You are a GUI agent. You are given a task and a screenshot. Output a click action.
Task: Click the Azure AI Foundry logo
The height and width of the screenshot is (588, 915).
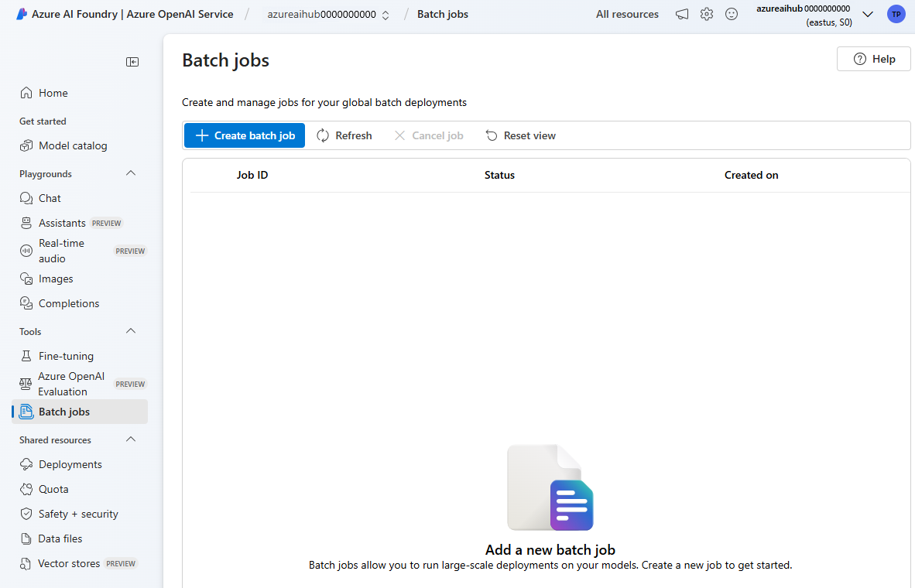tap(22, 14)
